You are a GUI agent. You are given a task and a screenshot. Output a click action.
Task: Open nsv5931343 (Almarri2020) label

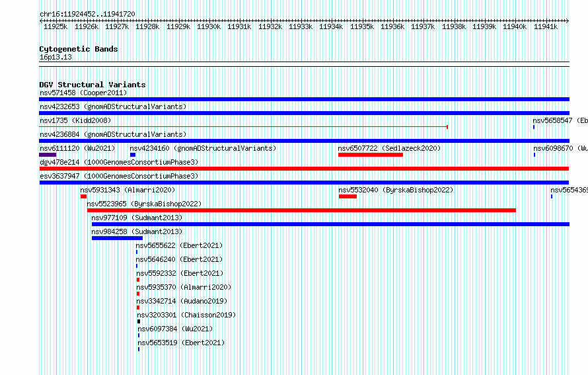[x=128, y=190]
